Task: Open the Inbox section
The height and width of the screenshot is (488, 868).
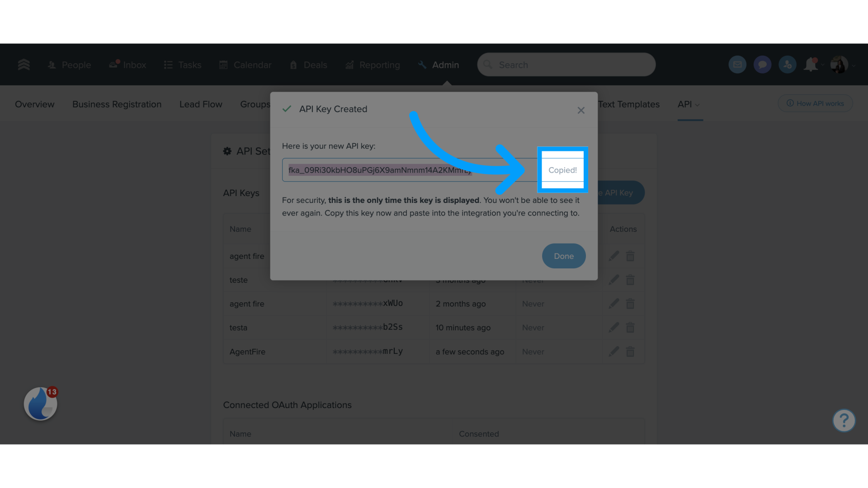Action: point(127,64)
